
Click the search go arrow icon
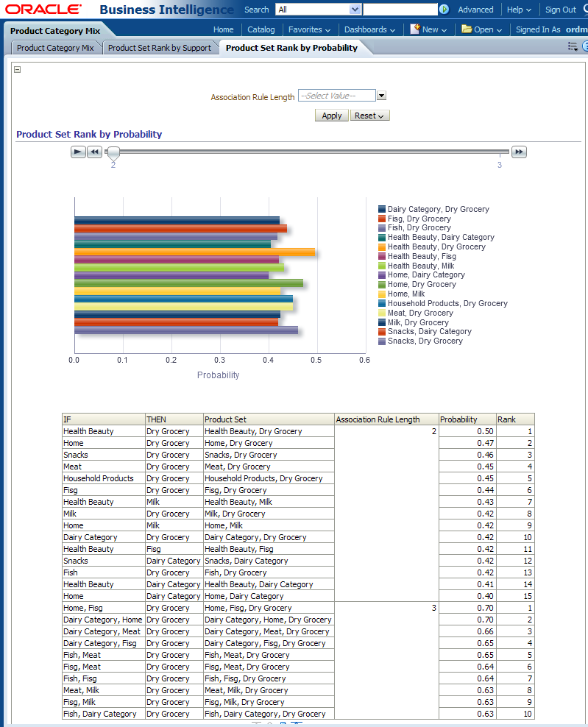pyautogui.click(x=444, y=10)
